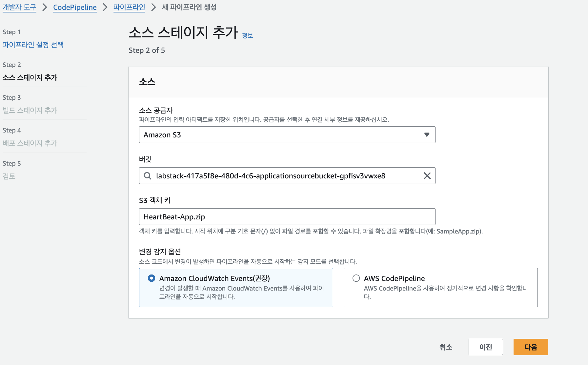Click the S3 object key input field
This screenshot has width=588, height=365.
pyautogui.click(x=287, y=217)
